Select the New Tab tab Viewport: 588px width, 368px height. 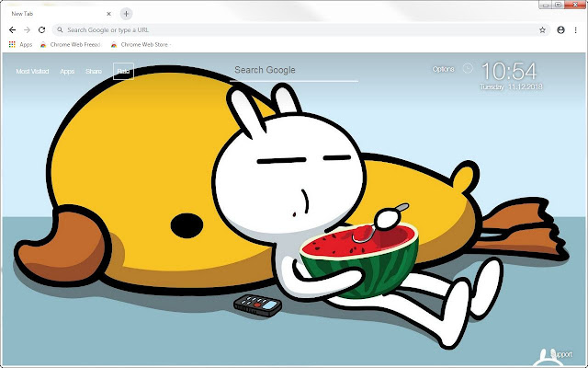pos(60,14)
